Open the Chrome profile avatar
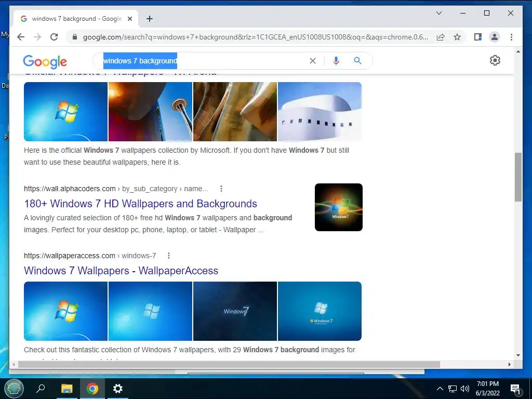Viewport: 532px width, 399px height. tap(495, 37)
